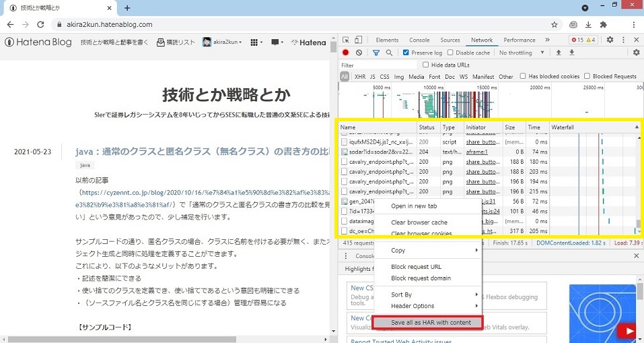Choose Block request URL menu item

click(x=427, y=266)
